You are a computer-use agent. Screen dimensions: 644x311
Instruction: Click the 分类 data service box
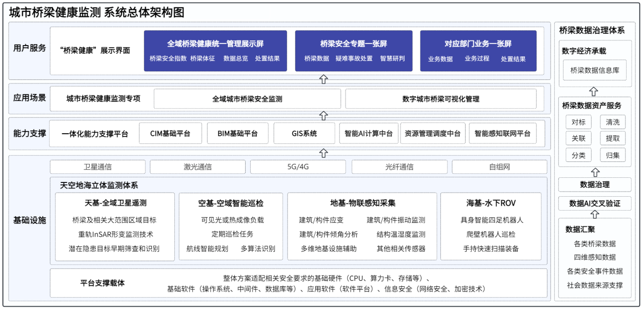578,155
